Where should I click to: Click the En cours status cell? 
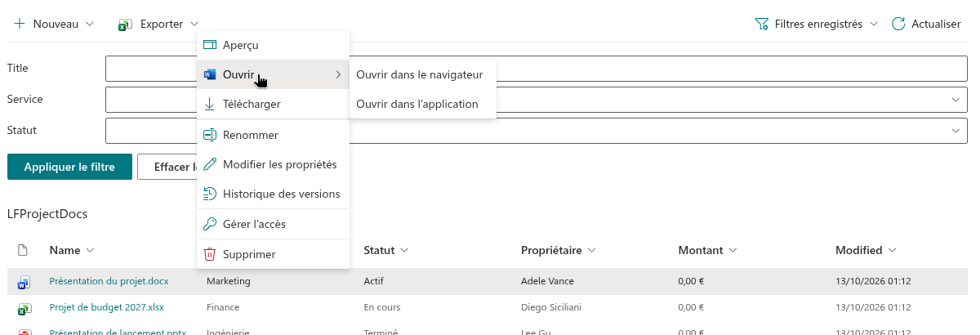pyautogui.click(x=381, y=307)
